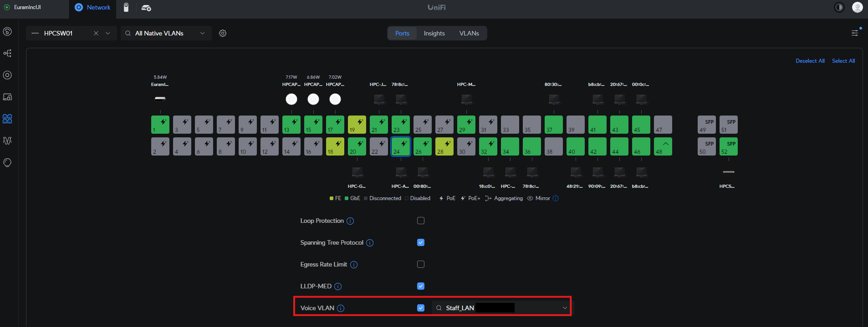Expand the HPCSW01 device chevron
This screenshot has height=327, width=868.
point(108,33)
